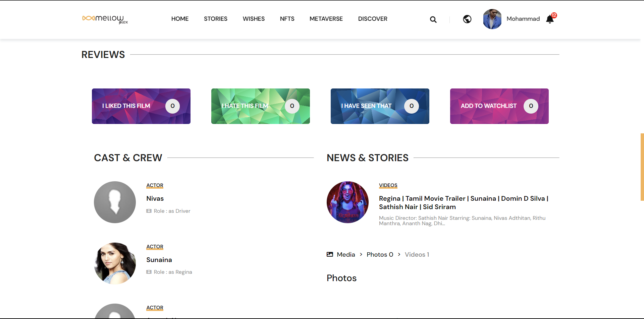This screenshot has height=319, width=644.
Task: Go to the METAVERSE menu
Action: point(326,19)
